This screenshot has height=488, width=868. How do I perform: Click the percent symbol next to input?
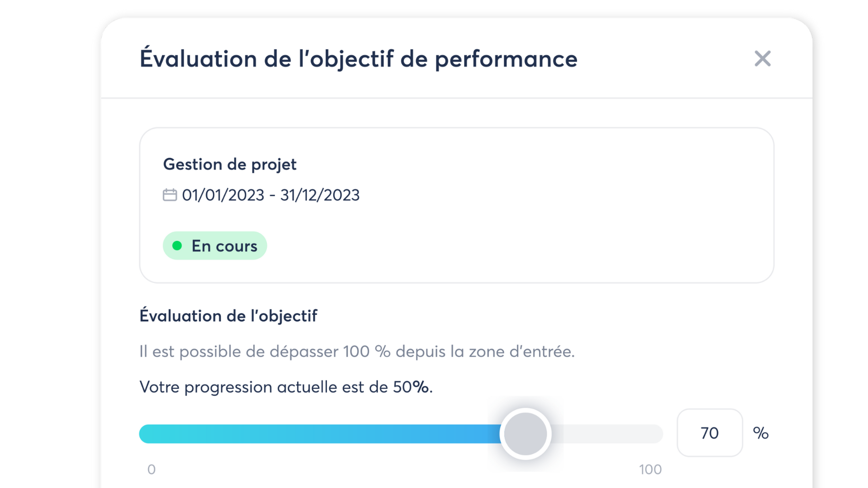761,433
